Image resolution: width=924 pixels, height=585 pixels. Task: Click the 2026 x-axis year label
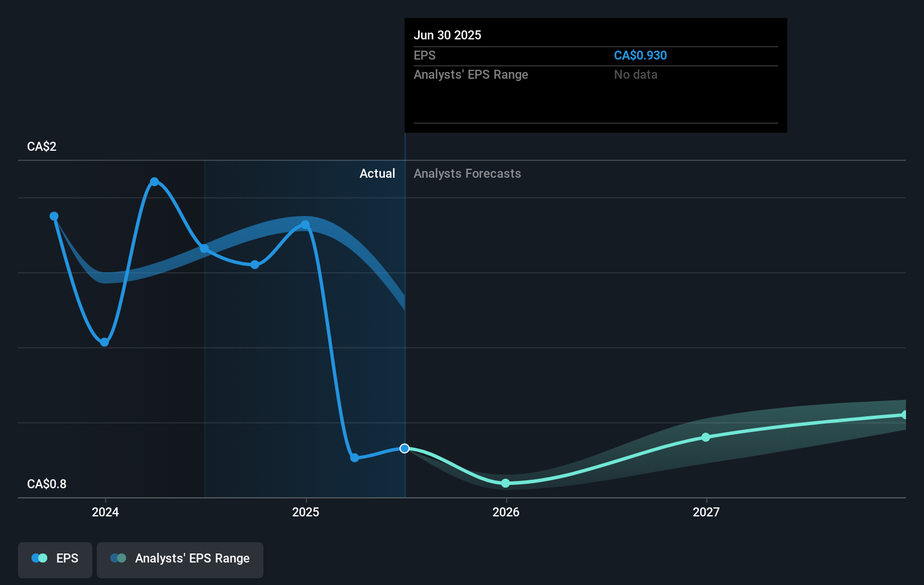(505, 512)
